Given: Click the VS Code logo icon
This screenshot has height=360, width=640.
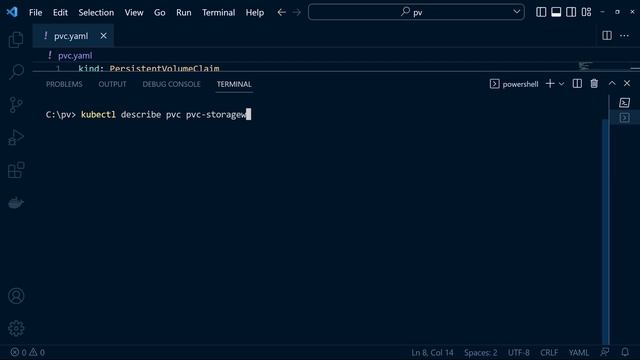Looking at the screenshot, I should 12,12.
